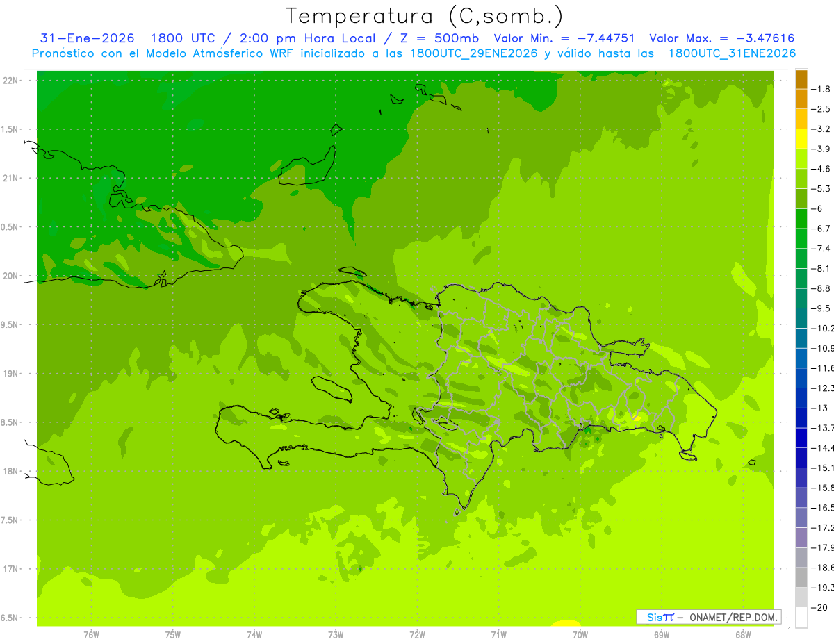Click the "-8.1" color bar value
This screenshot has width=834, height=644.
click(x=822, y=269)
